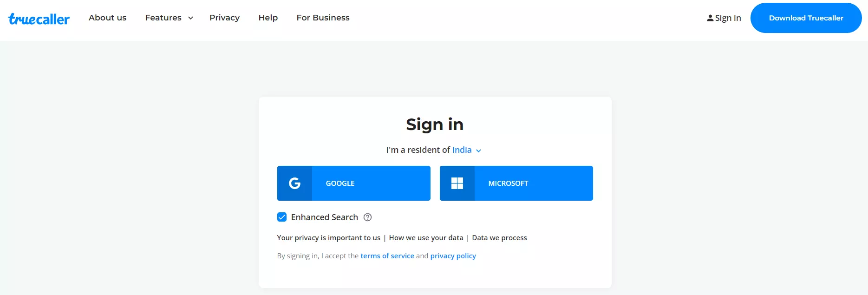This screenshot has height=295, width=868.
Task: Click the Your privacy is important to us link
Action: [x=328, y=237]
